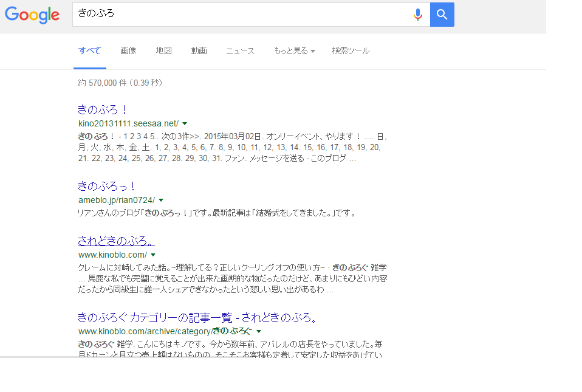The image size is (582, 392).
Task: Open 検索ツール options
Action: [x=351, y=51]
